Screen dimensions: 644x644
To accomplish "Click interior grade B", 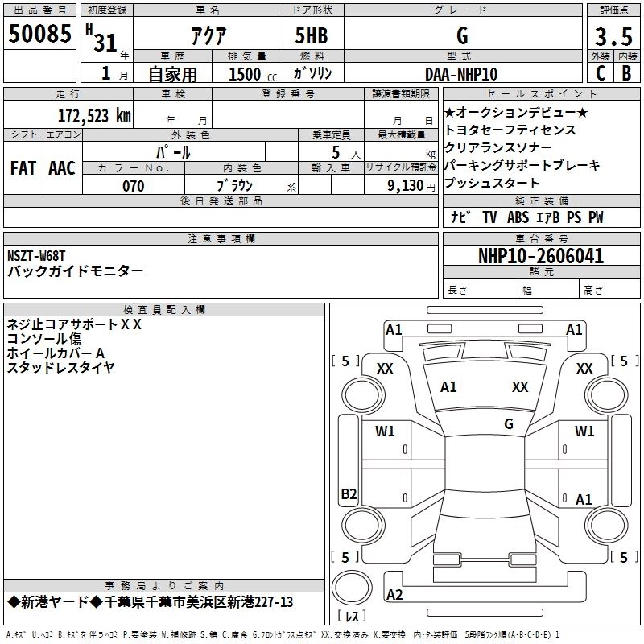I will pos(627,73).
